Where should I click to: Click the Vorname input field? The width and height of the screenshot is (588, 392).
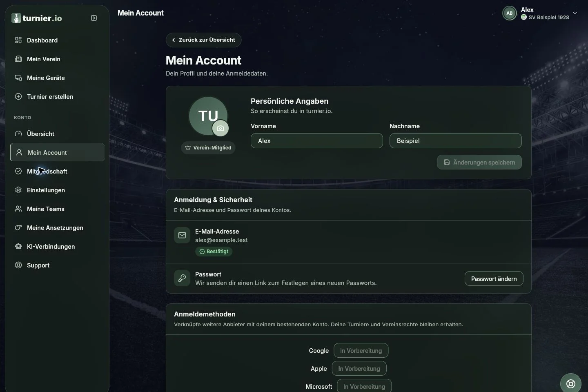[x=317, y=141]
